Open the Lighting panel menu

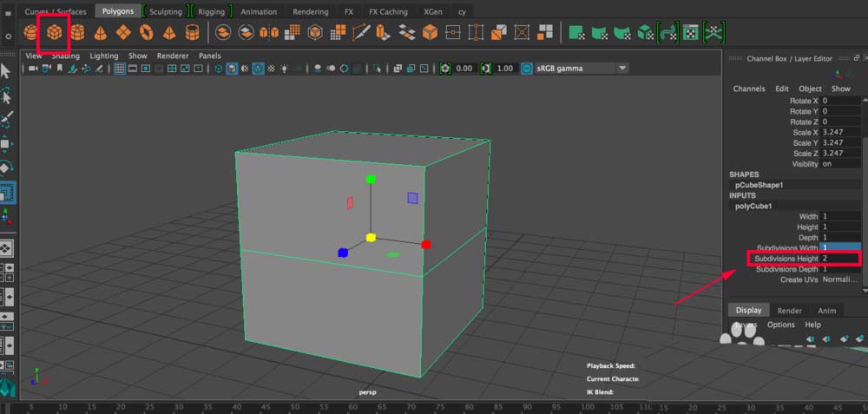coord(104,56)
